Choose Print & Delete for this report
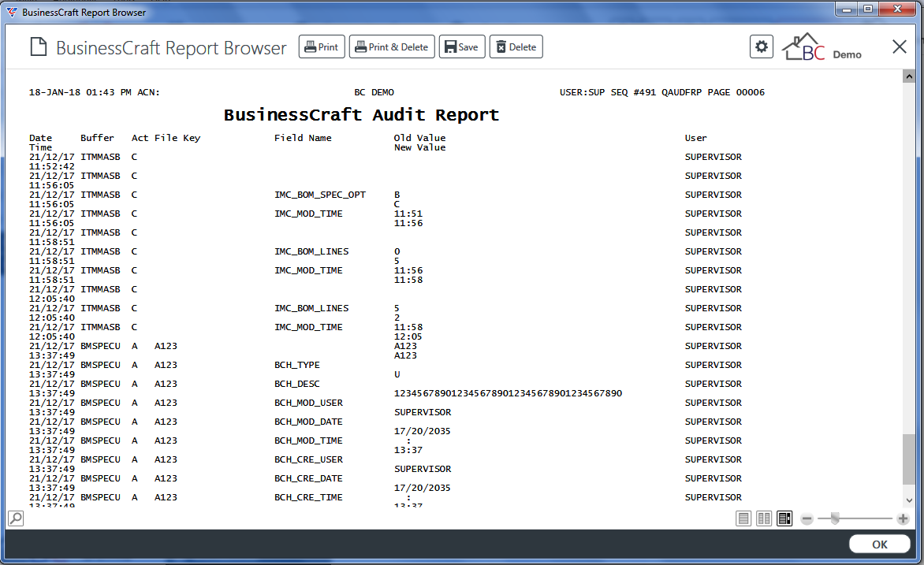This screenshot has width=924, height=565. click(x=392, y=47)
